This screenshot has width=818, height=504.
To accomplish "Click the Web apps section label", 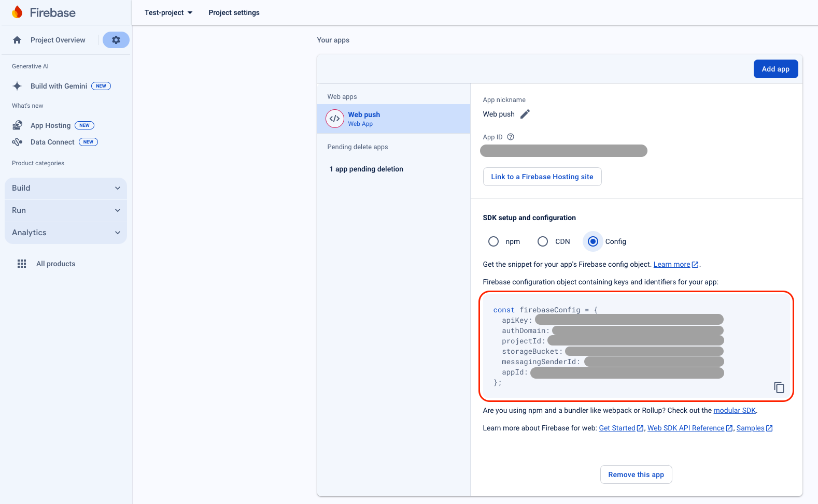I will pos(342,97).
